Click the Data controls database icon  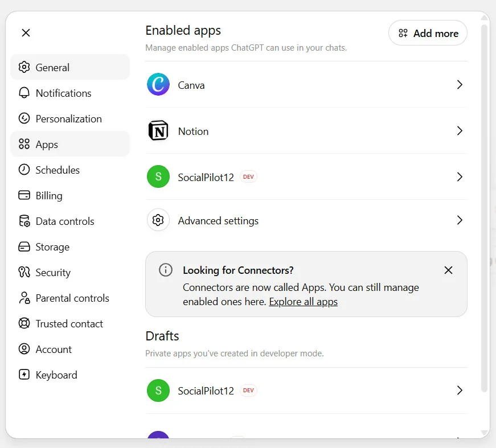(x=24, y=221)
